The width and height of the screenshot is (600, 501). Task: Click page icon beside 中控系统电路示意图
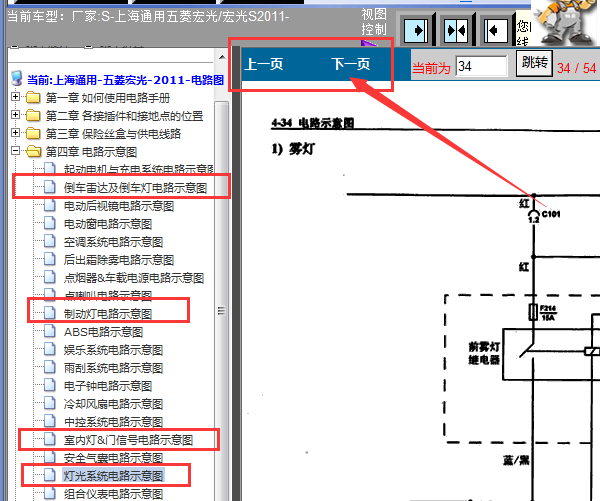click(49, 421)
